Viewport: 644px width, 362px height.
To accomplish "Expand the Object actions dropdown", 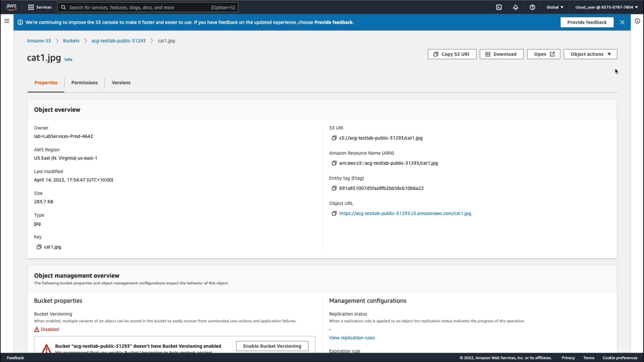I will (x=590, y=54).
